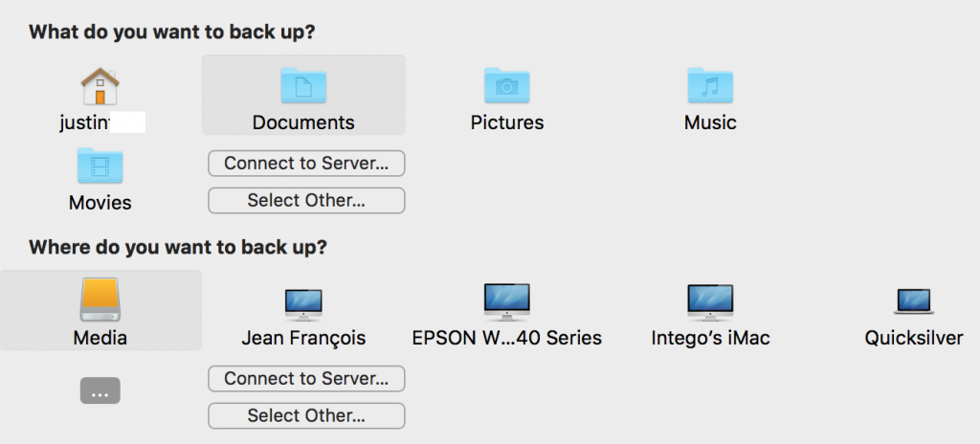Choose the Intego's iMac icon

pos(710,301)
